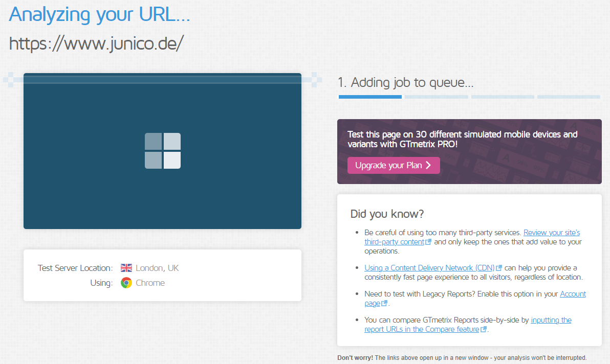610x364 pixels.
Task: Click the GTmetrix PRO promo text
Action: point(462,139)
